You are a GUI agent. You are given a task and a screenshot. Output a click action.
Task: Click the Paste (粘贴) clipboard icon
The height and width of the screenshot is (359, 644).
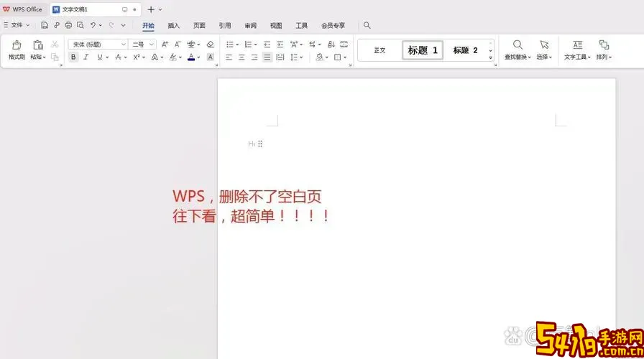pos(38,45)
